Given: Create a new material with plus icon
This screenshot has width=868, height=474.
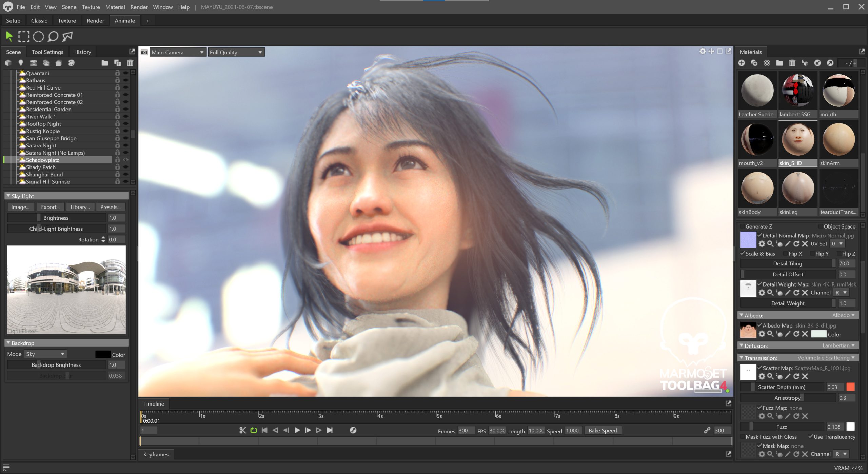Looking at the screenshot, I should [x=742, y=63].
